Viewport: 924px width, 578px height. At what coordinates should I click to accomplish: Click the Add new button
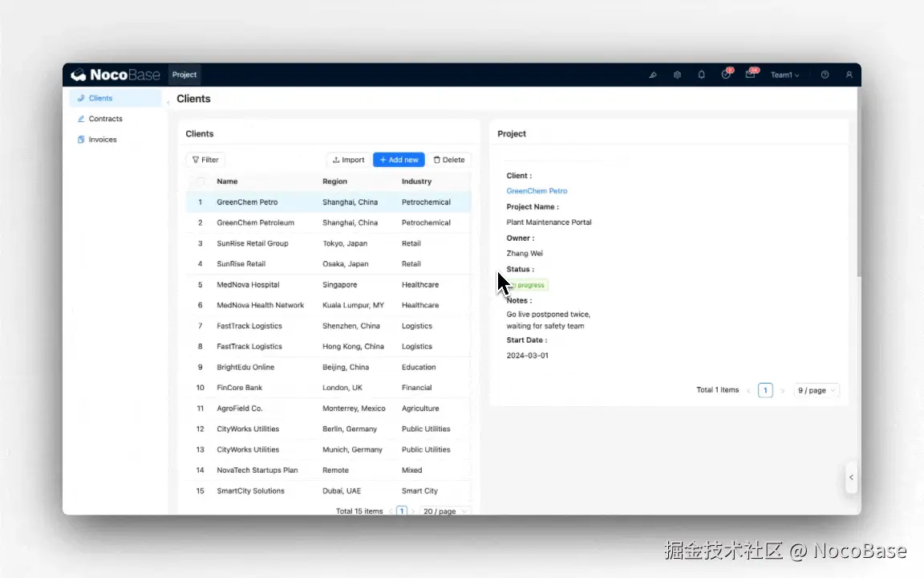pos(399,159)
